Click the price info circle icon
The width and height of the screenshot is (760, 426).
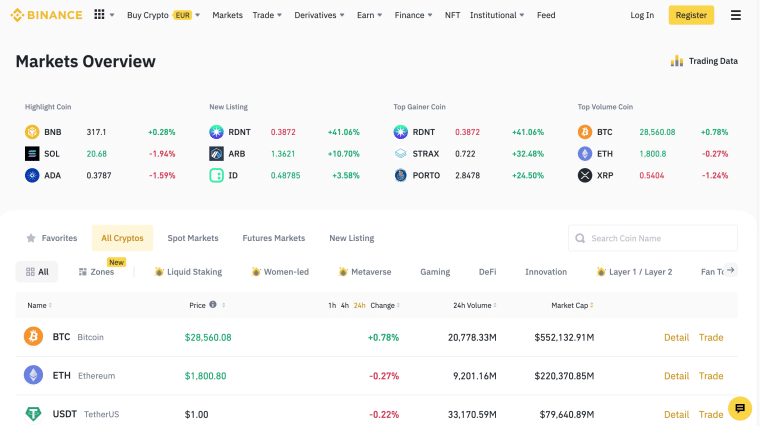click(x=213, y=305)
